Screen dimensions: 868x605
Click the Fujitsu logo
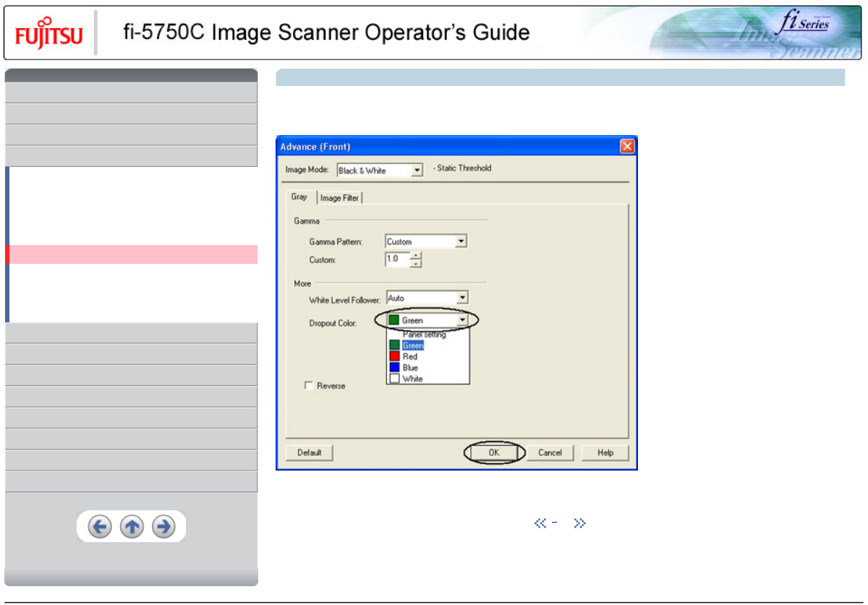click(48, 33)
